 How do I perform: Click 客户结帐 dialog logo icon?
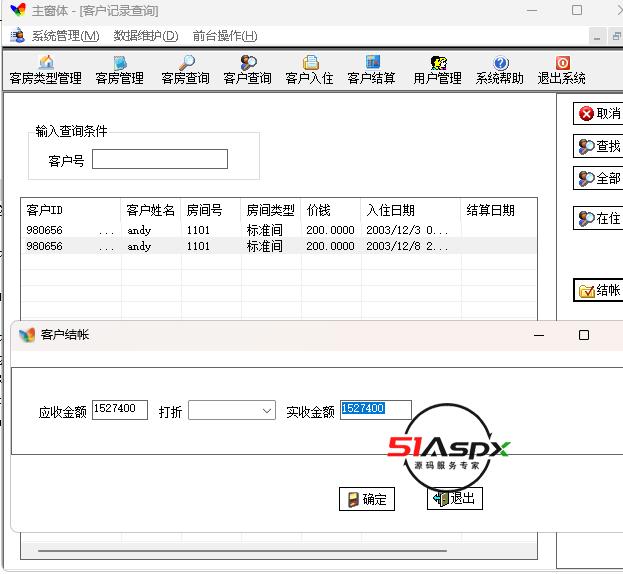click(x=27, y=335)
